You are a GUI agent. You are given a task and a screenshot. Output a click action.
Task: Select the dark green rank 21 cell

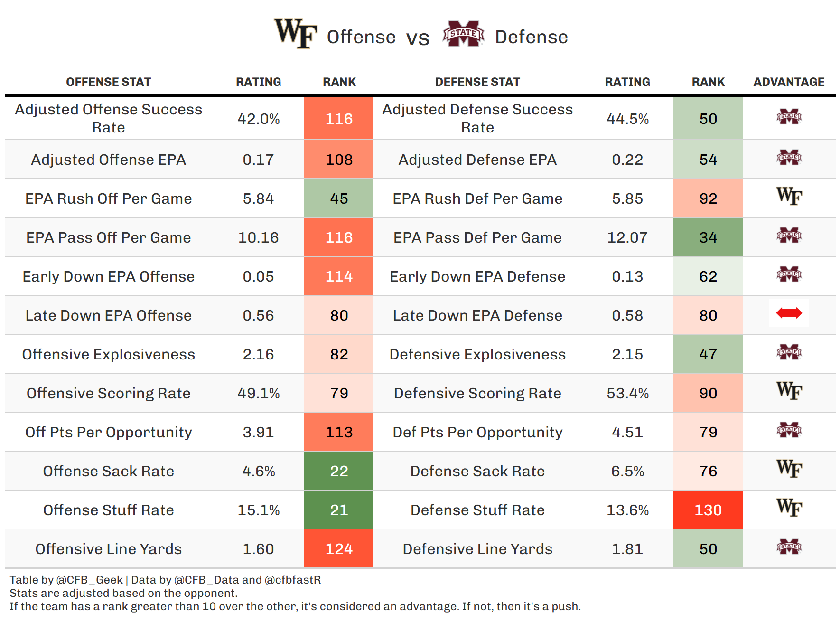pos(339,510)
